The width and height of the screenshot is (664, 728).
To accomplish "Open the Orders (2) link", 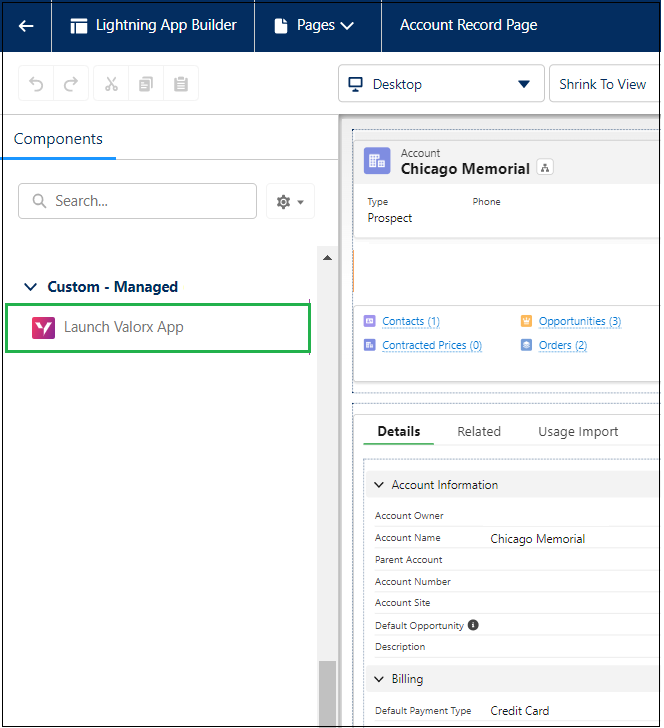I will coord(562,345).
